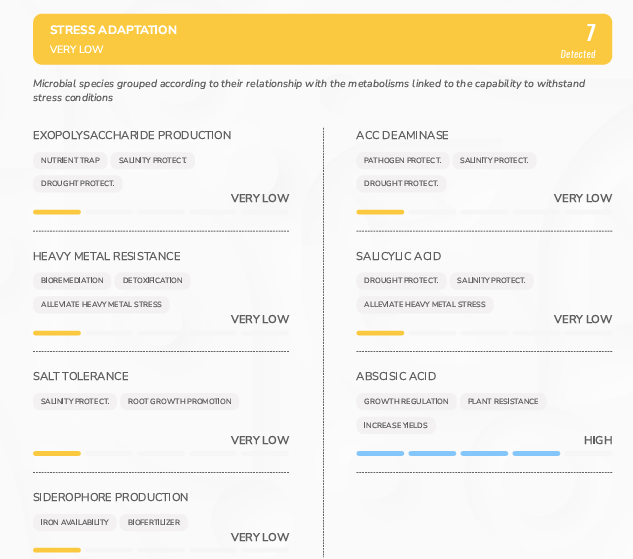The width and height of the screenshot is (633, 559).
Task: Click the Increase Yields tag
Action: click(396, 426)
